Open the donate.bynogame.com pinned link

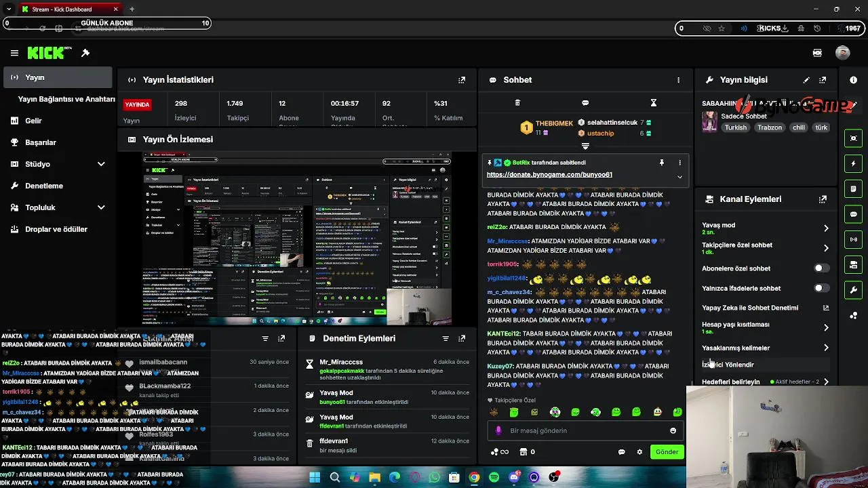point(549,175)
